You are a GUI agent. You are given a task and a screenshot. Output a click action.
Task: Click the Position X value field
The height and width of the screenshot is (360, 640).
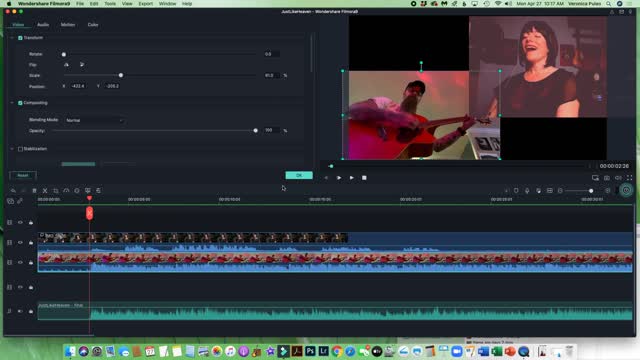[x=78, y=86]
